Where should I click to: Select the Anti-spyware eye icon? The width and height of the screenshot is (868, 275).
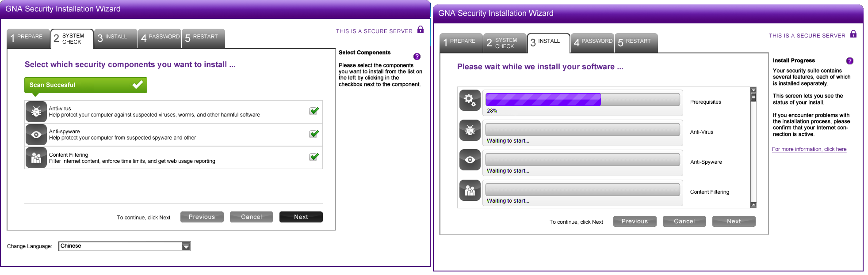[x=36, y=135]
